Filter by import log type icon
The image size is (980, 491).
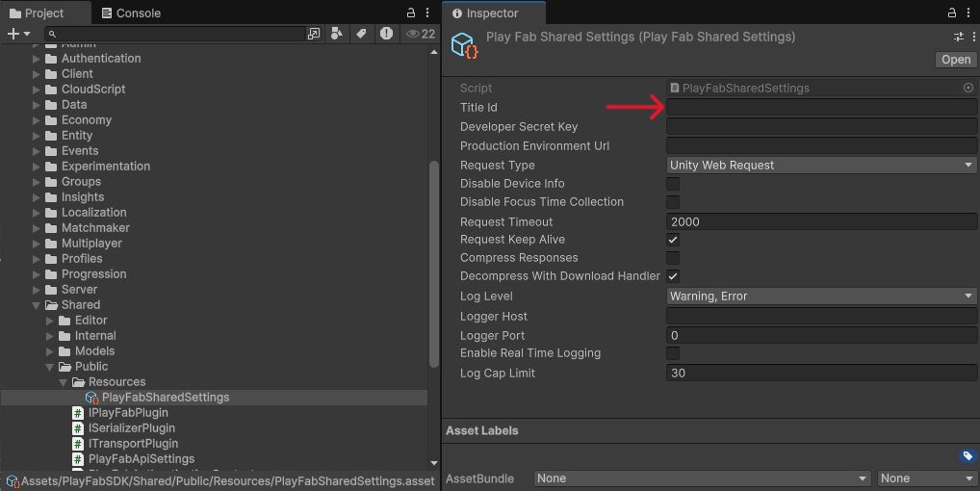click(386, 34)
